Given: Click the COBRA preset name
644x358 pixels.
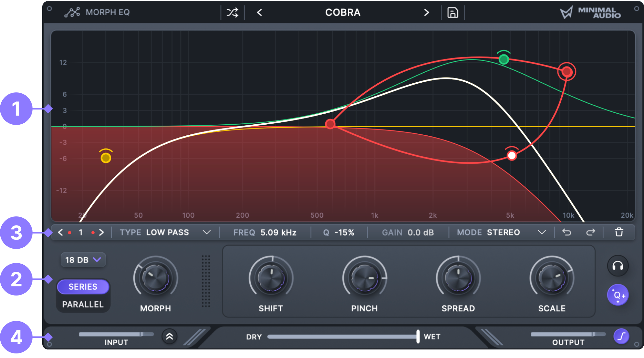Looking at the screenshot, I should (x=342, y=12).
